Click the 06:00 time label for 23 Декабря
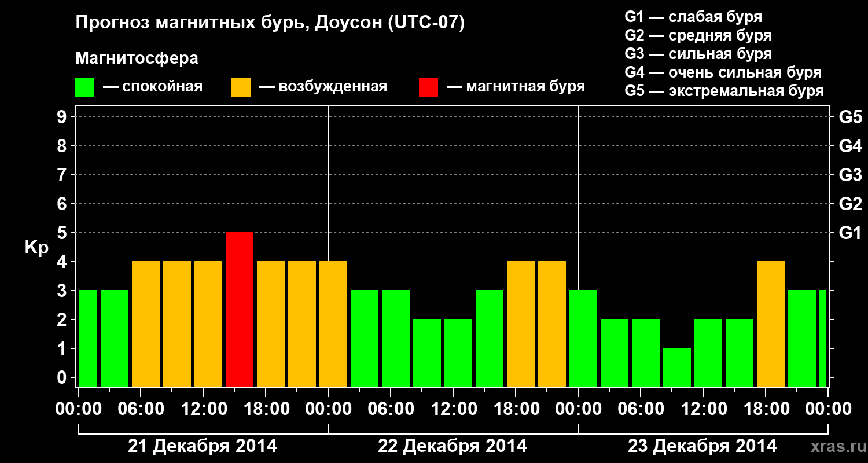 tap(641, 409)
